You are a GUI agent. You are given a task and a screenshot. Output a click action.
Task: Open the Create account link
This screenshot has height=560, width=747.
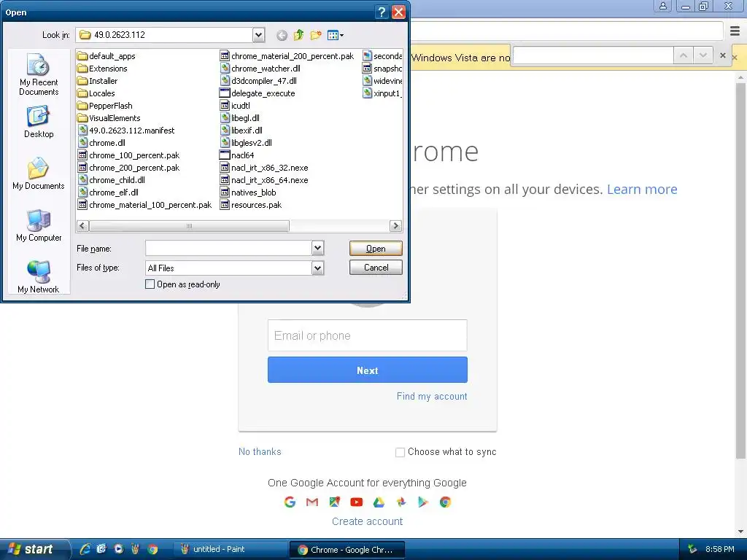point(368,521)
